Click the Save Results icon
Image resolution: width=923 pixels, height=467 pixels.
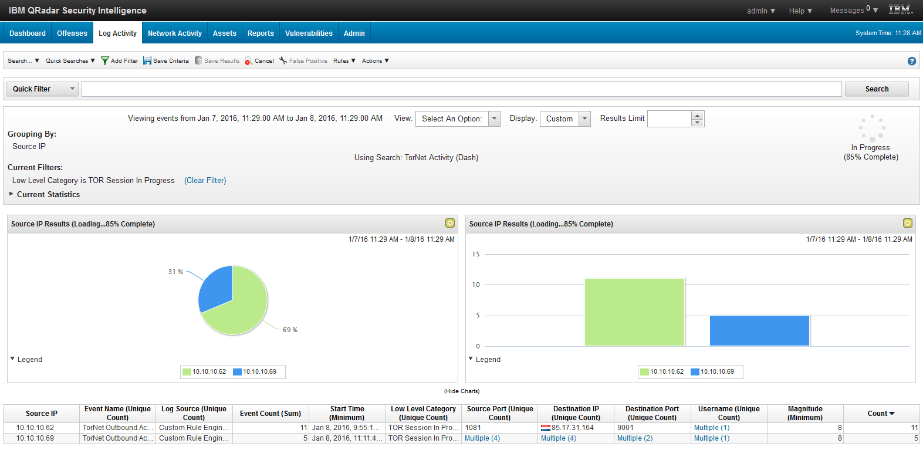click(x=199, y=61)
